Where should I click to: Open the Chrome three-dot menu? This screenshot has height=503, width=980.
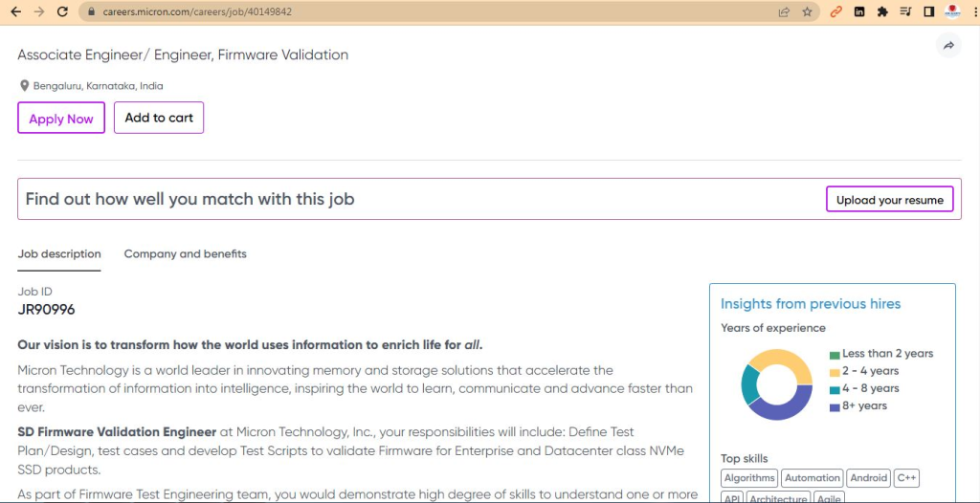pyautogui.click(x=974, y=11)
